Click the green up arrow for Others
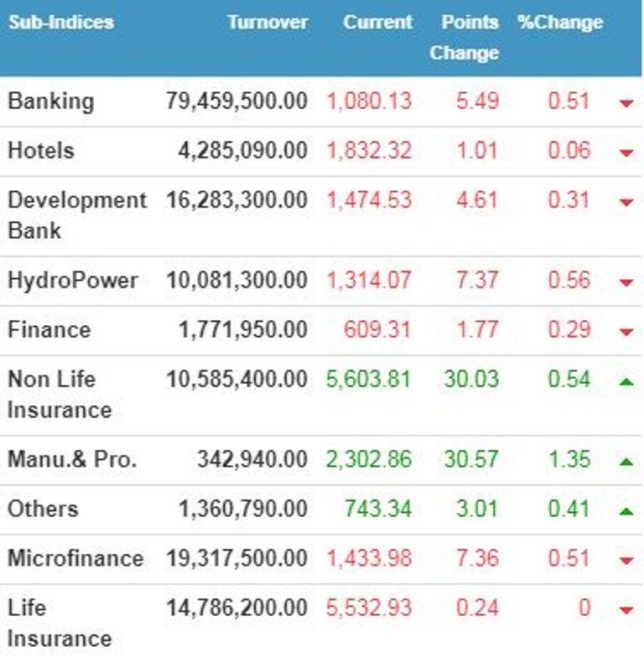Screen dimensions: 644x657 tap(626, 510)
